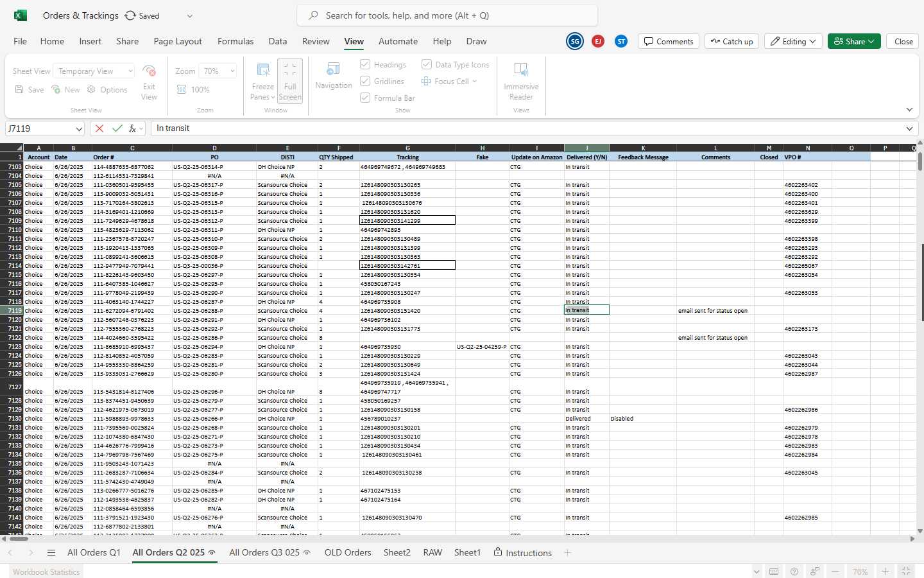Click the Excel app logo icon
Image resolution: width=924 pixels, height=578 pixels.
(x=21, y=15)
